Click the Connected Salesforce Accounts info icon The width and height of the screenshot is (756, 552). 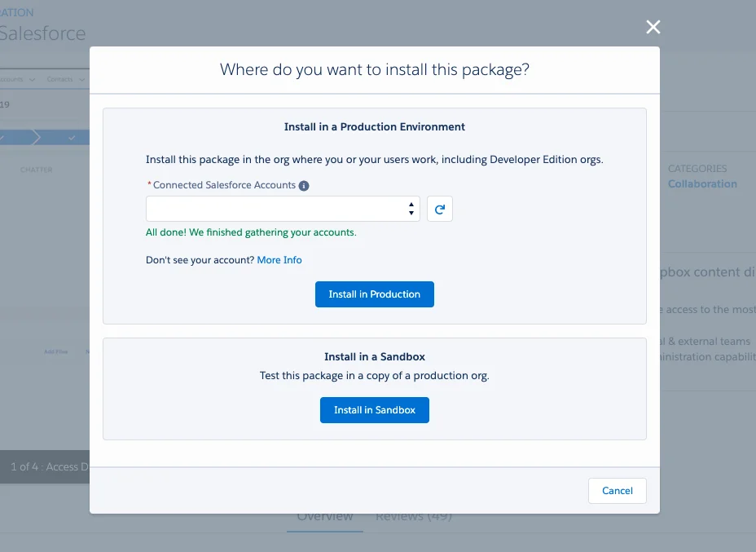(x=303, y=185)
